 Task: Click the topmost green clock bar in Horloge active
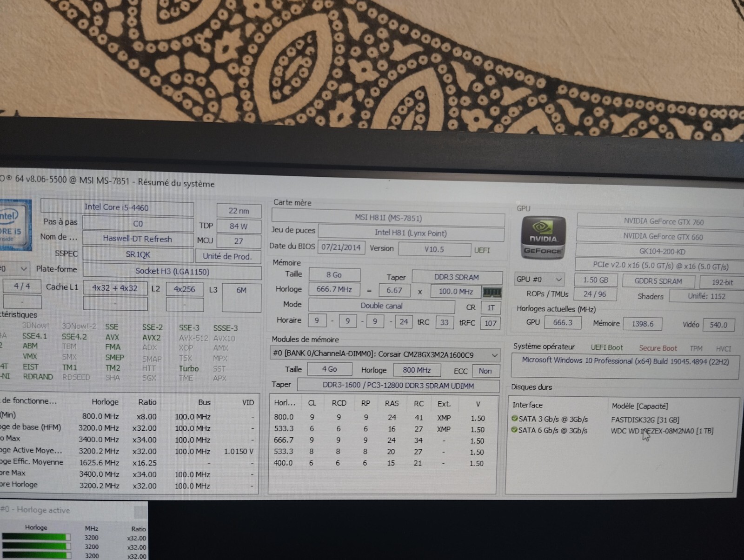(x=36, y=537)
